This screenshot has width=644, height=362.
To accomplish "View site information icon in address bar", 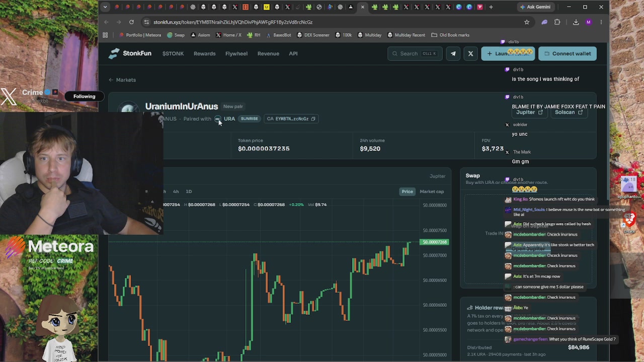I will pyautogui.click(x=146, y=22).
